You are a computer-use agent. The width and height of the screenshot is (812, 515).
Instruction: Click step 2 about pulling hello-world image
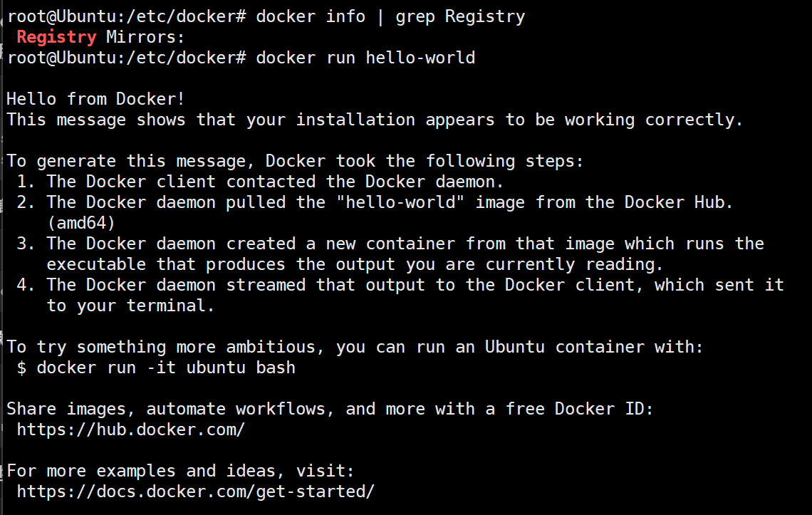(x=375, y=202)
